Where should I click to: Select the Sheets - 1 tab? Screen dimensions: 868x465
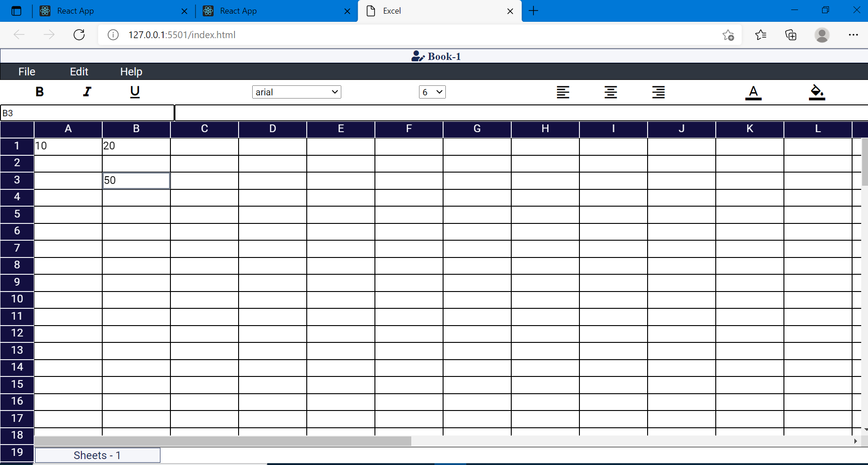97,455
